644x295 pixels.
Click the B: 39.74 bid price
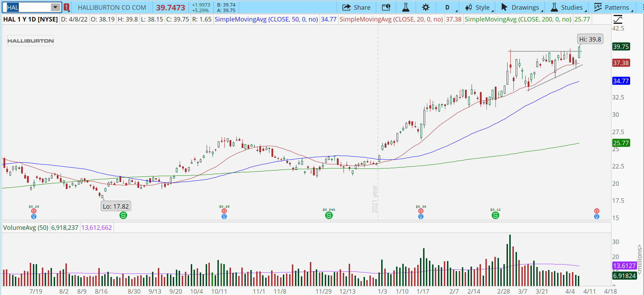(x=226, y=5)
